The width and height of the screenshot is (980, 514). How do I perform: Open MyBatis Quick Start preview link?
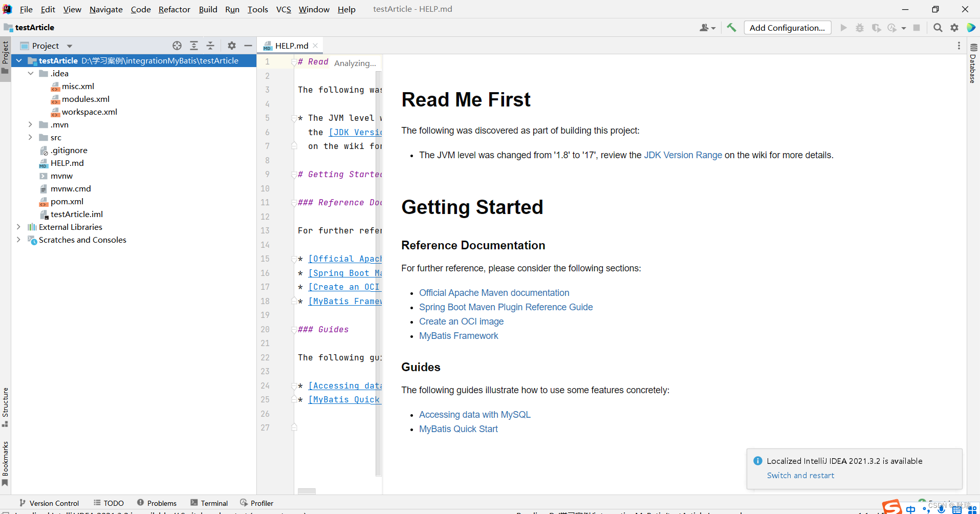coord(458,429)
